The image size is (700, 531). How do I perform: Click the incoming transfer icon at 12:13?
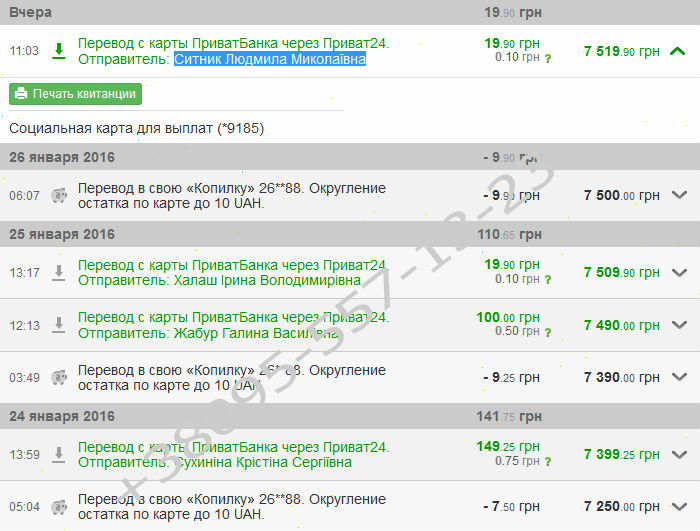pyautogui.click(x=58, y=325)
